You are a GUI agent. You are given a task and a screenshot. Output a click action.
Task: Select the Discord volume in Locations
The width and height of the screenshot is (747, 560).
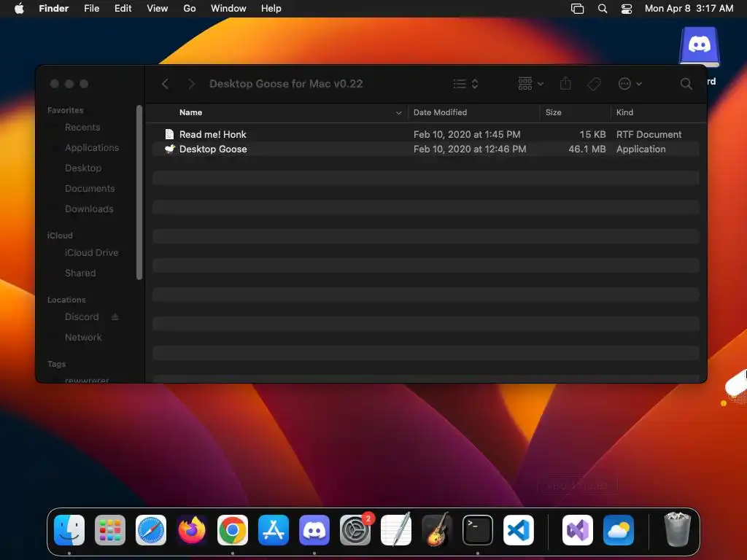tap(82, 317)
